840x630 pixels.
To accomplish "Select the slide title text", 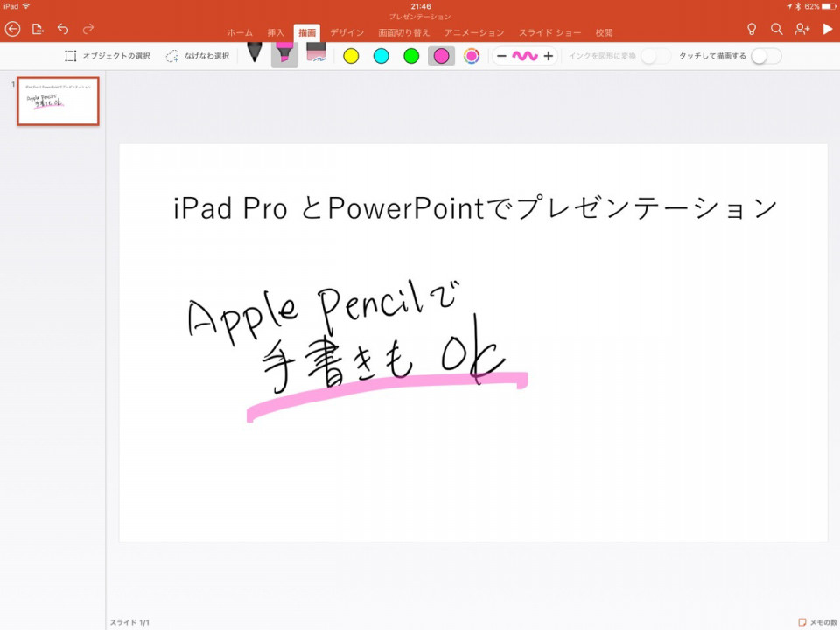I will tap(475, 208).
